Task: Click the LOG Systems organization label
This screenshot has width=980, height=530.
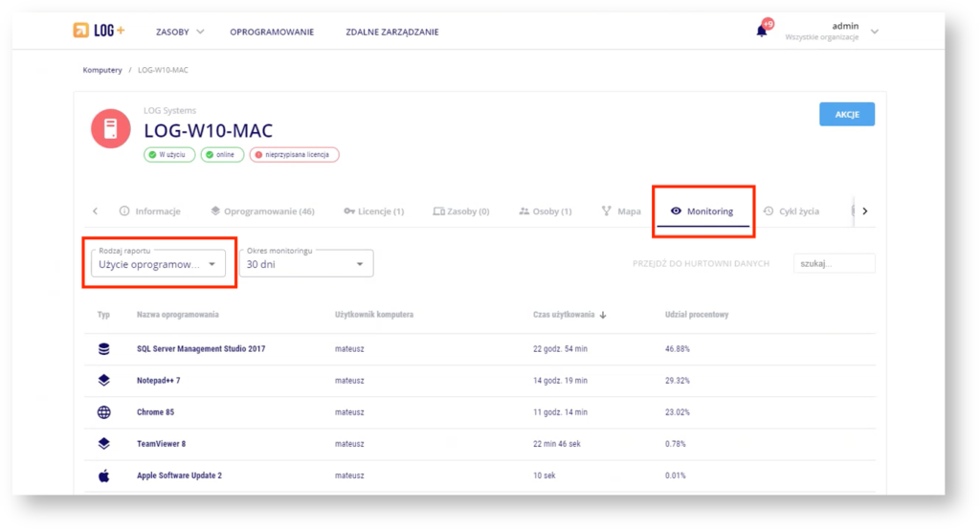Action: pyautogui.click(x=169, y=111)
